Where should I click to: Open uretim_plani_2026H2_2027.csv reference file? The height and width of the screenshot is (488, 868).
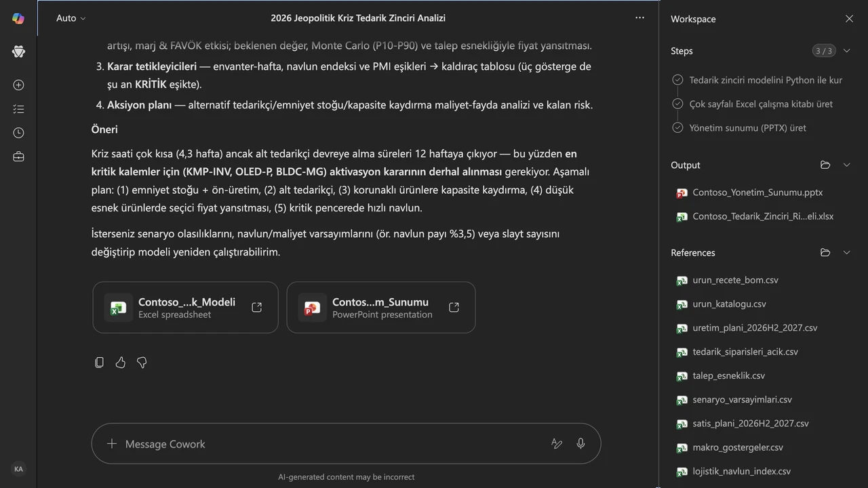(x=754, y=327)
